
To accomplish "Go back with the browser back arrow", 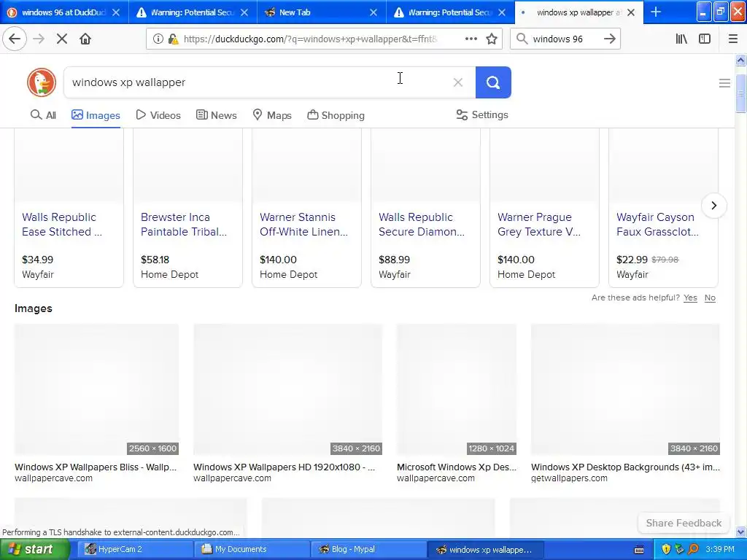I will click(x=15, y=39).
